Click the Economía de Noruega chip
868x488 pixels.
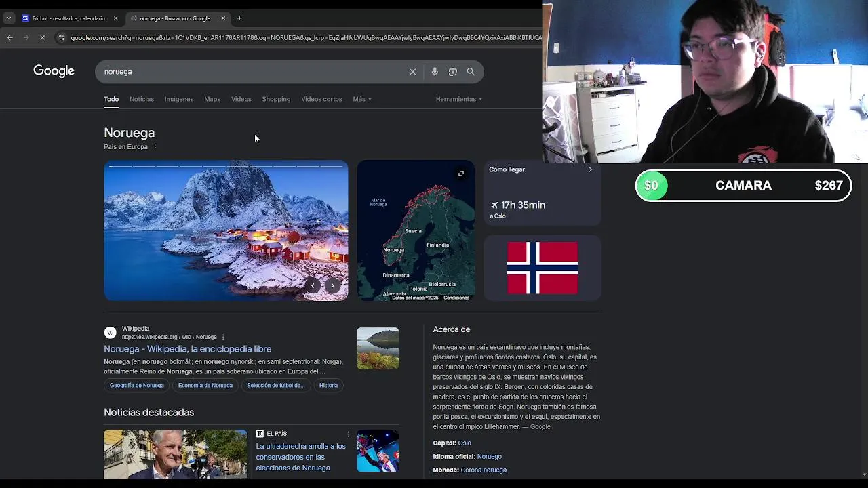[205, 385]
